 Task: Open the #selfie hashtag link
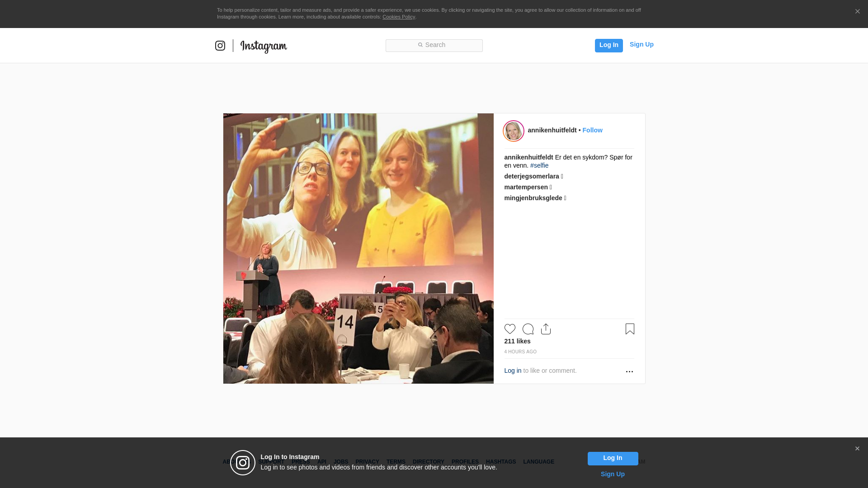[539, 165]
